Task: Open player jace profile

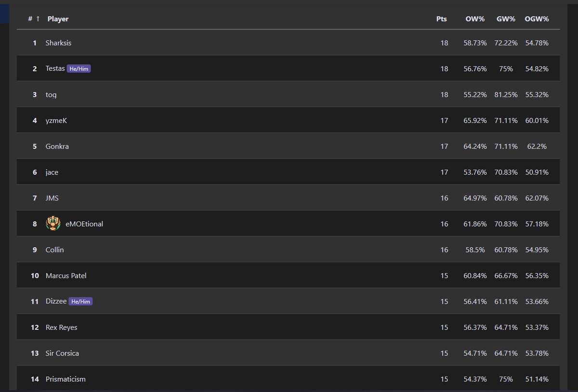Action: pos(52,172)
